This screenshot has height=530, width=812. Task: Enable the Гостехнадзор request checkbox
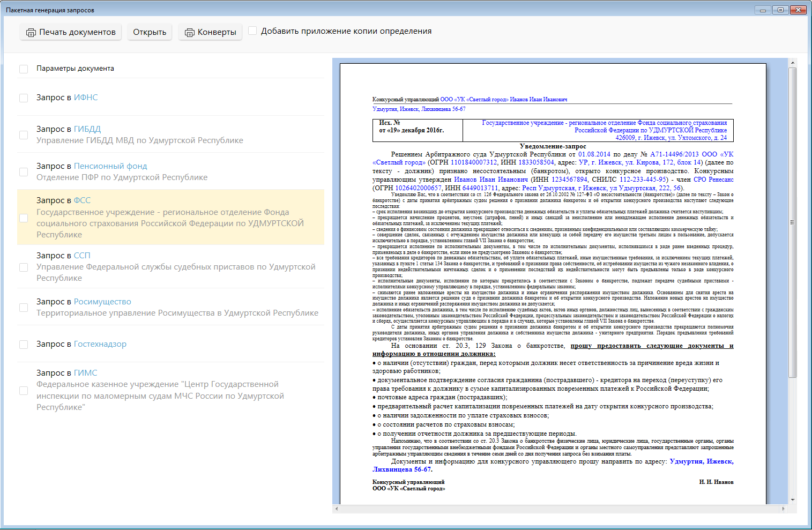24,345
